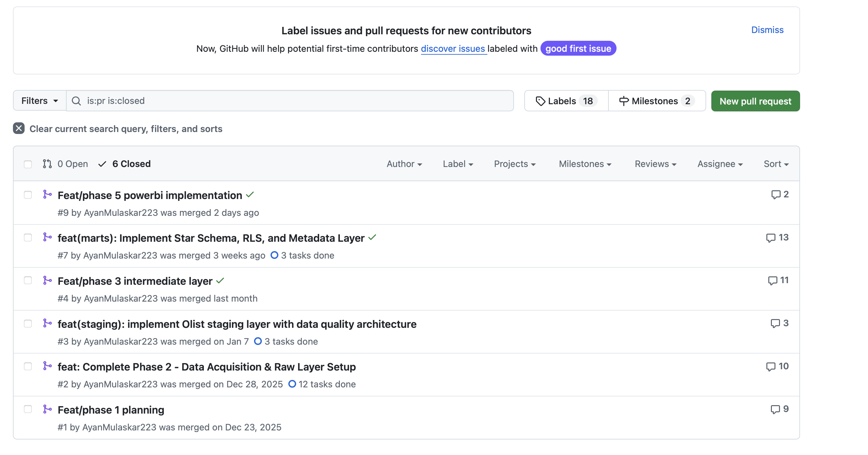Screen dimensions: 868x455
Task: Open the discover issues link
Action: pos(452,49)
